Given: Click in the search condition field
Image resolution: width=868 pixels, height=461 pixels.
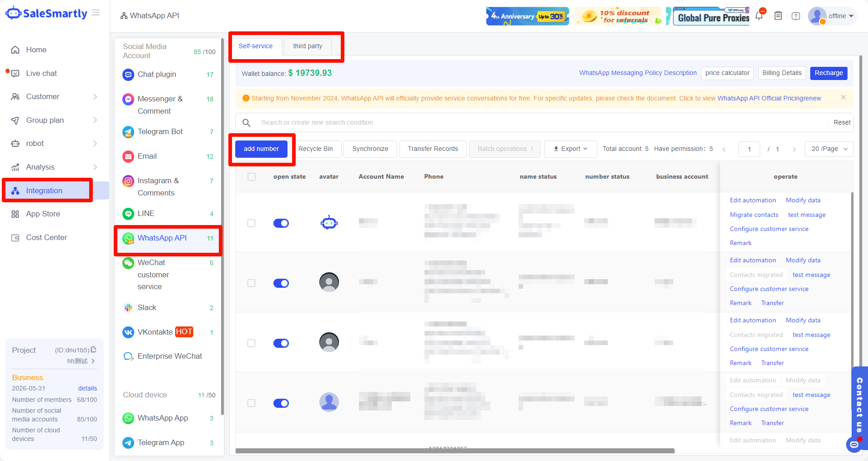Looking at the screenshot, I should [x=541, y=123].
